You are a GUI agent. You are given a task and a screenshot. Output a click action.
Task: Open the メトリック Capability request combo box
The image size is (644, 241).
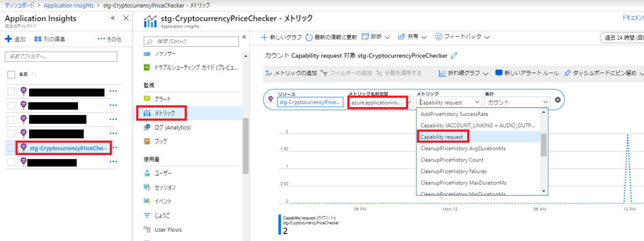449,102
